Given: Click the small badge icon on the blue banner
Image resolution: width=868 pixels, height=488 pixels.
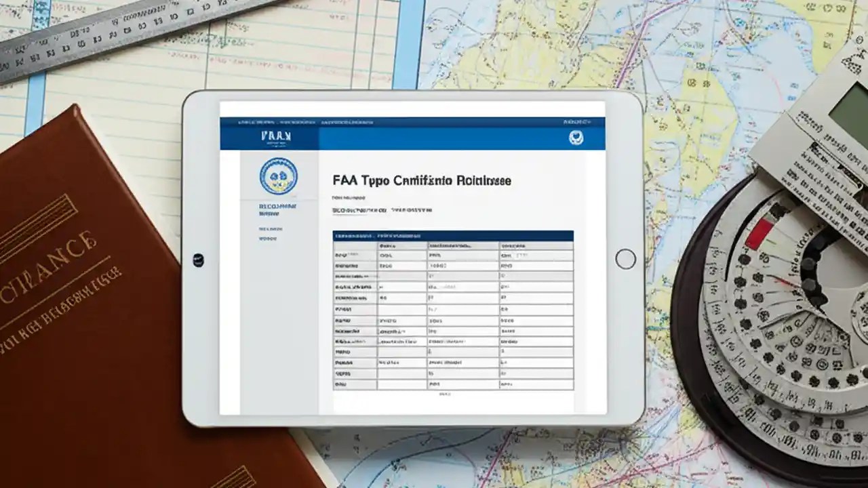Looking at the screenshot, I should (576, 138).
